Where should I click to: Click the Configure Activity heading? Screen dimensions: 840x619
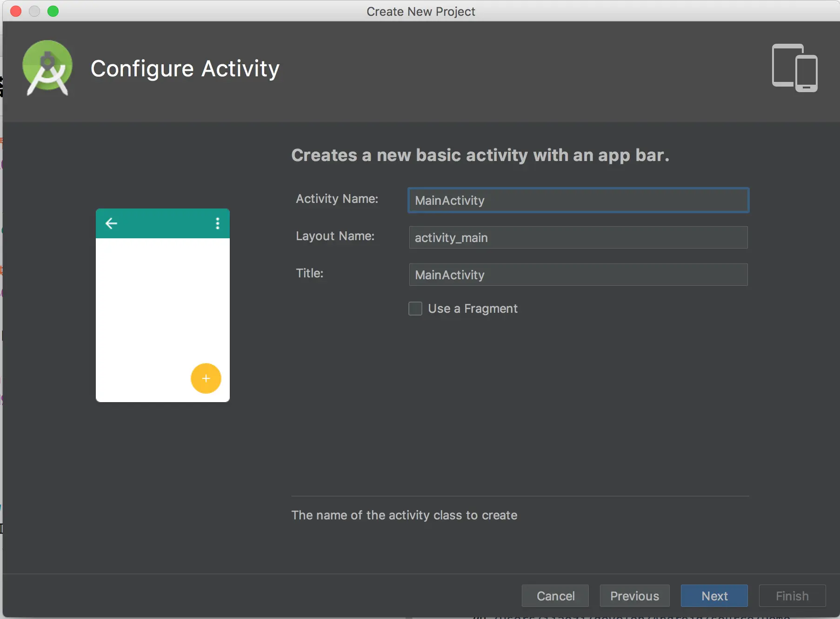click(x=185, y=68)
